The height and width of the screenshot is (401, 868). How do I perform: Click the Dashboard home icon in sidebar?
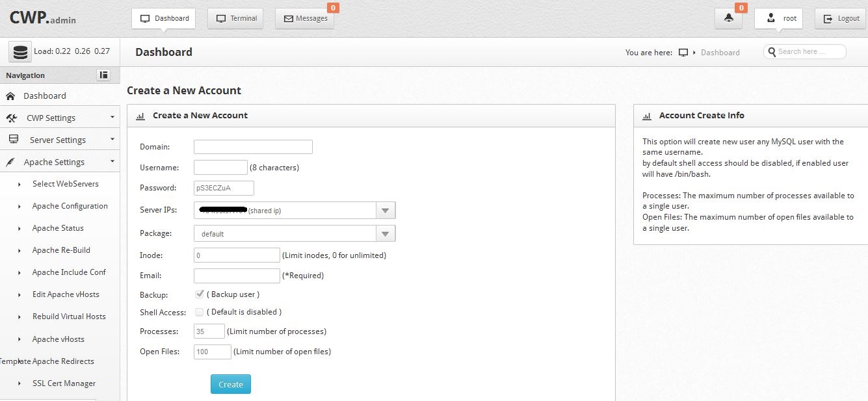(10, 96)
